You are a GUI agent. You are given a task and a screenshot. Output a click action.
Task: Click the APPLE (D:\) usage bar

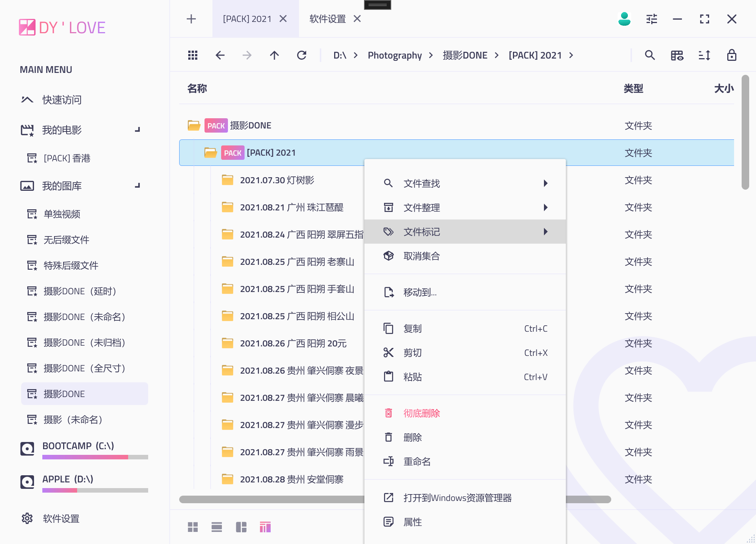95,490
